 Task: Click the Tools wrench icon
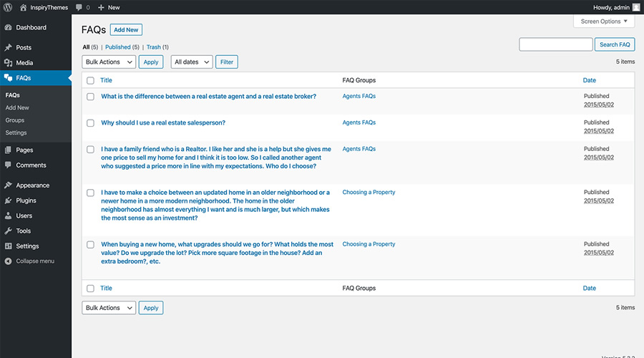click(x=8, y=231)
